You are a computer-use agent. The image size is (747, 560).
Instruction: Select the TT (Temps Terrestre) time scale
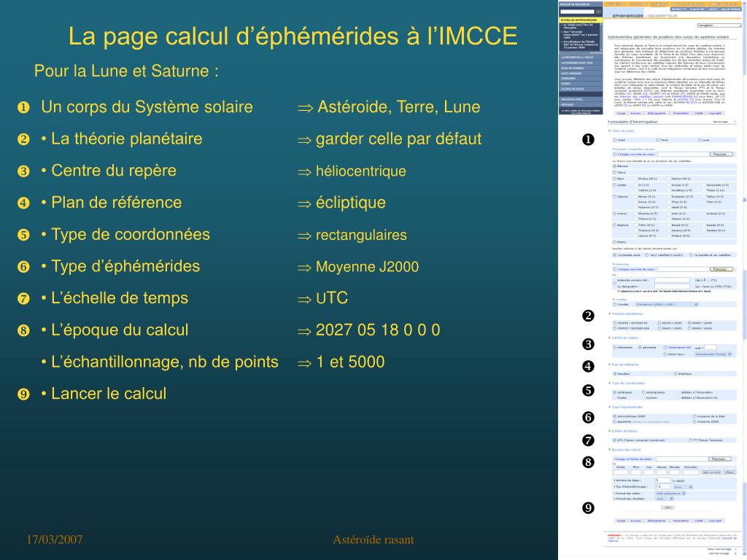coord(690,440)
